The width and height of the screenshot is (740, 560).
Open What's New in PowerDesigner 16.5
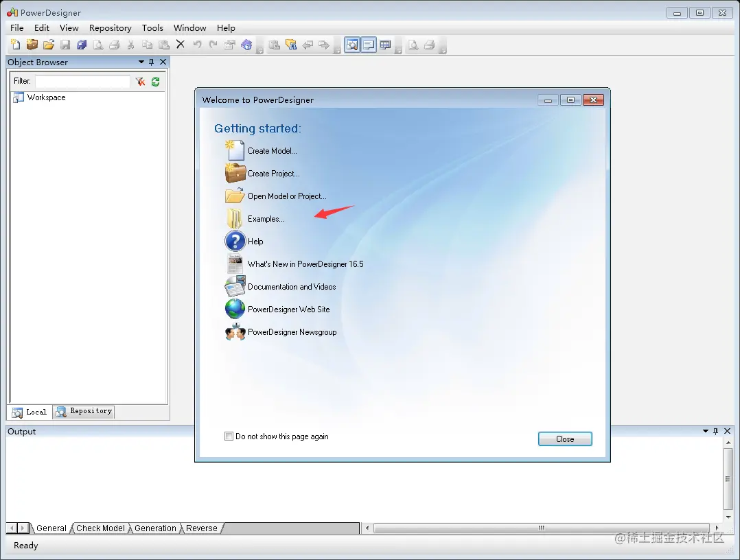pos(305,264)
